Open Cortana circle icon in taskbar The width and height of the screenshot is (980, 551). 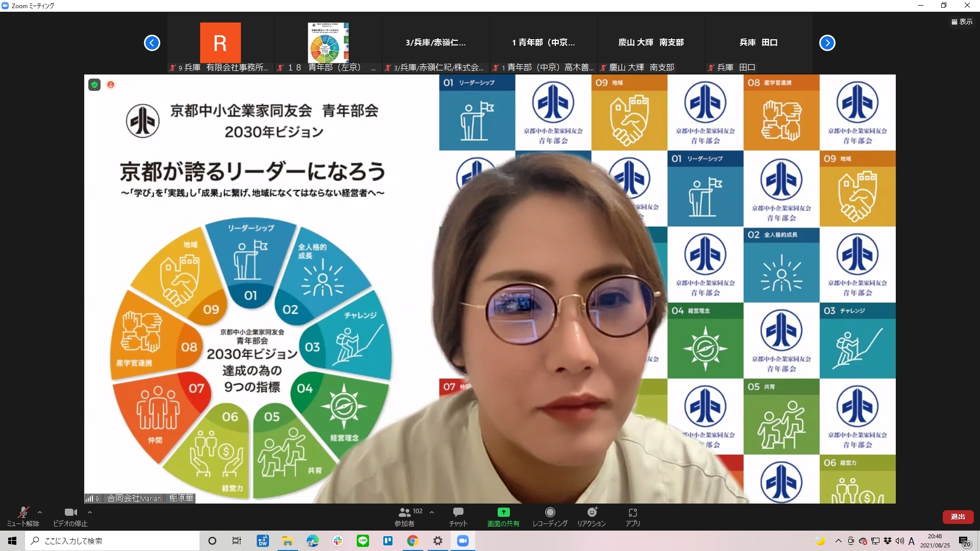[212, 541]
